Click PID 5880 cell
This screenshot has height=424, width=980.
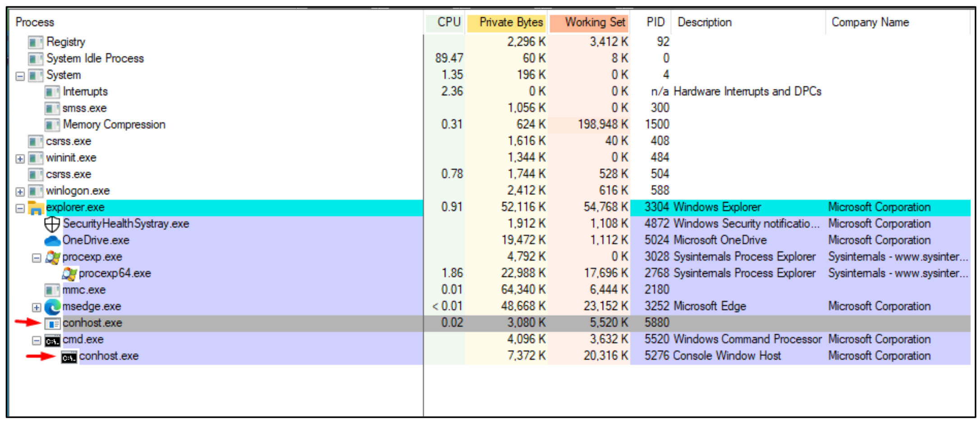coord(657,323)
